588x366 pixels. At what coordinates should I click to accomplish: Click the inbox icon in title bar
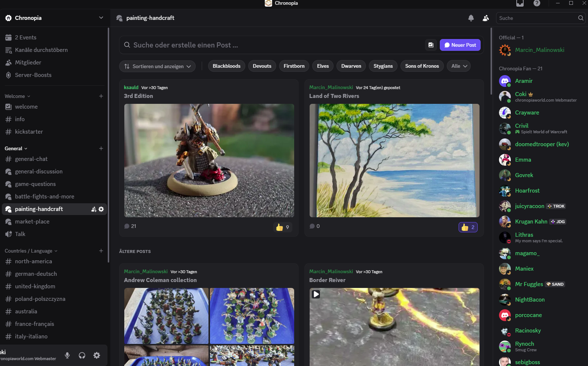pyautogui.click(x=520, y=3)
